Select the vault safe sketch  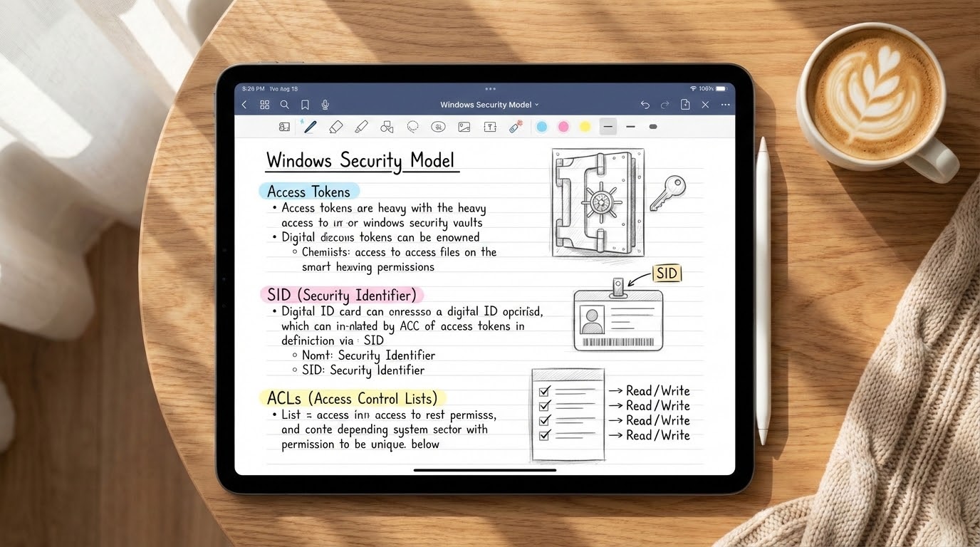tap(598, 203)
